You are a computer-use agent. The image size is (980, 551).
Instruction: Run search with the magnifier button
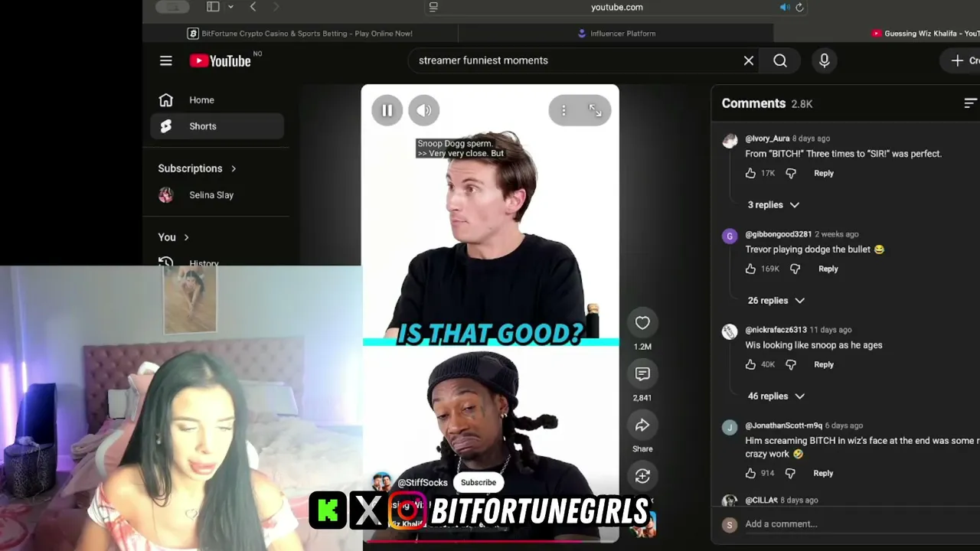(780, 60)
